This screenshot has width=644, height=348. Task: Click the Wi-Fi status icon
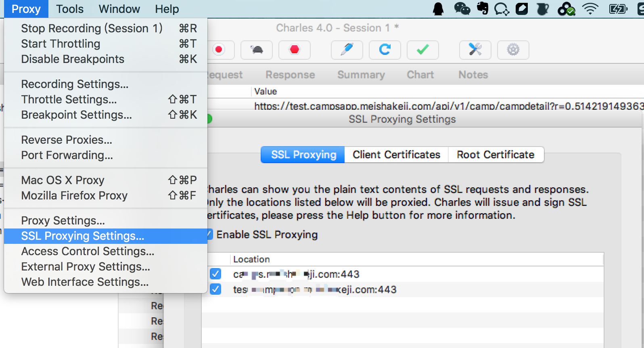click(590, 9)
